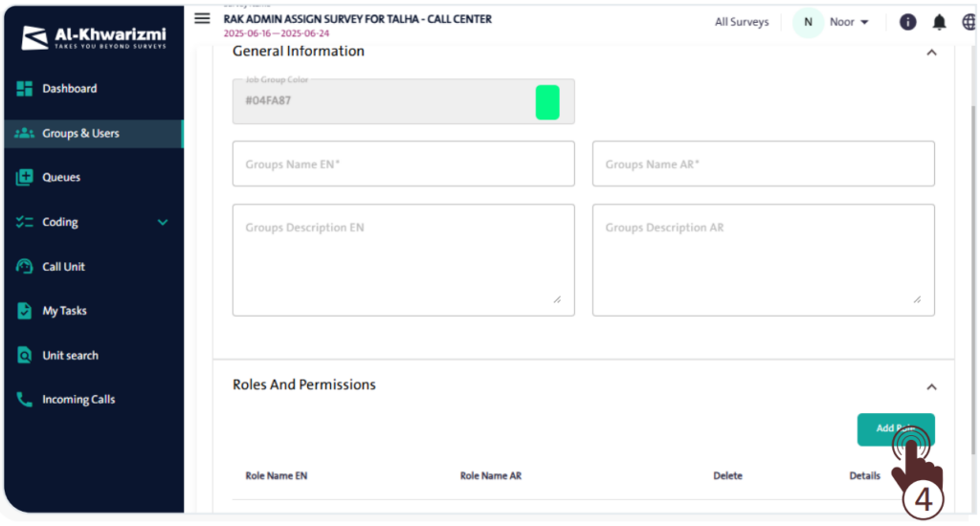This screenshot has height=526, width=980.
Task: Click the Call Unit headset icon
Action: click(x=25, y=267)
